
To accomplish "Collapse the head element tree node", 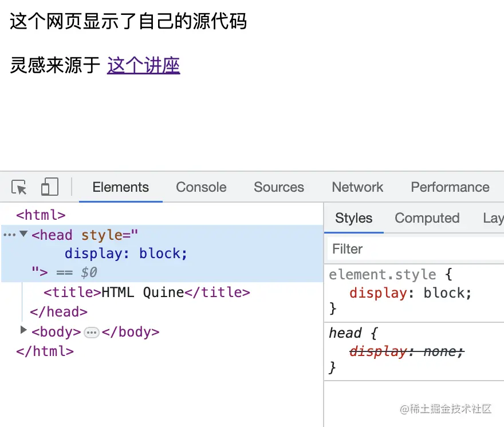I will click(23, 234).
